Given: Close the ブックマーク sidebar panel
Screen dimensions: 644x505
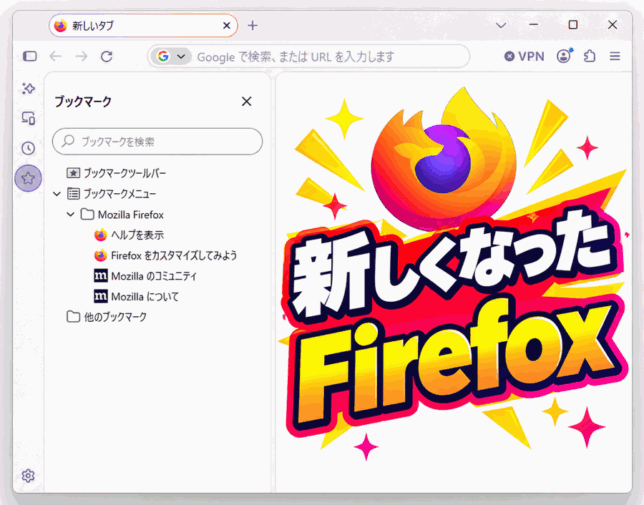Looking at the screenshot, I should click(246, 101).
